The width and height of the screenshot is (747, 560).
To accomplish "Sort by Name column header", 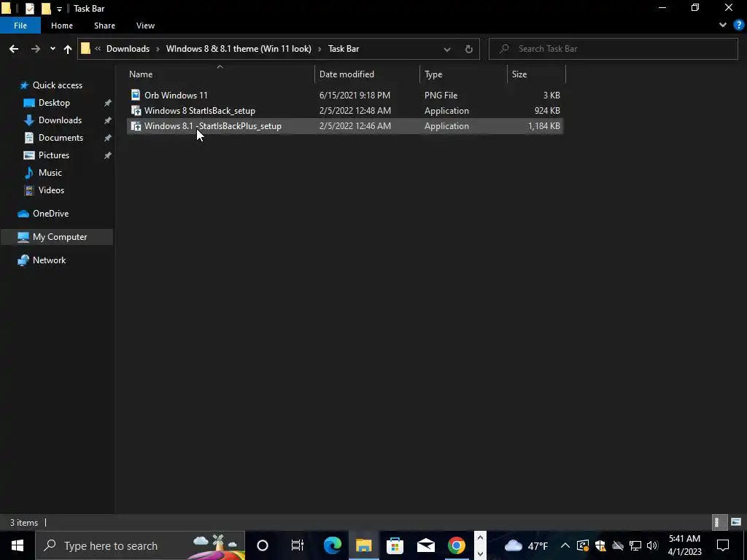I will point(141,74).
